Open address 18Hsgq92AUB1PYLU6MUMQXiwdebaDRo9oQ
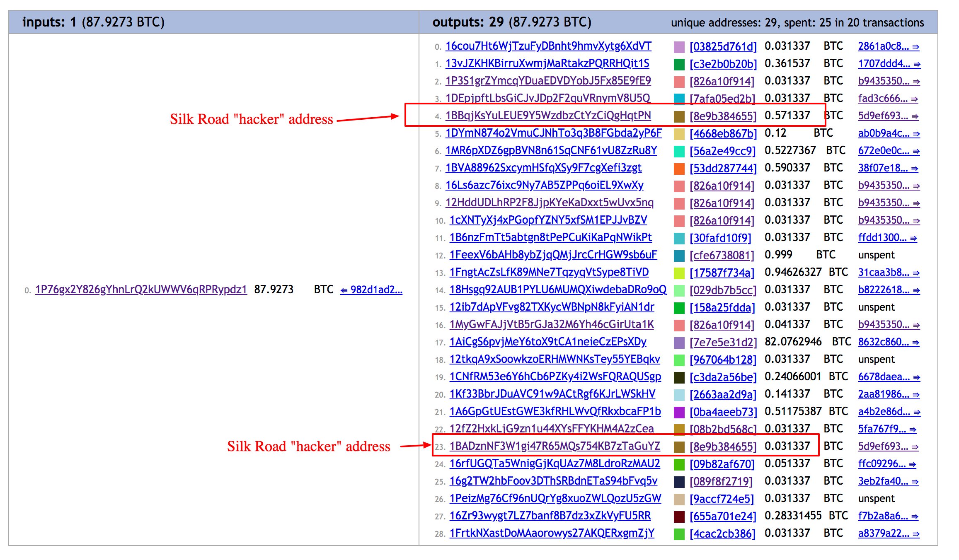Image resolution: width=959 pixels, height=560 pixels. pyautogui.click(x=558, y=289)
